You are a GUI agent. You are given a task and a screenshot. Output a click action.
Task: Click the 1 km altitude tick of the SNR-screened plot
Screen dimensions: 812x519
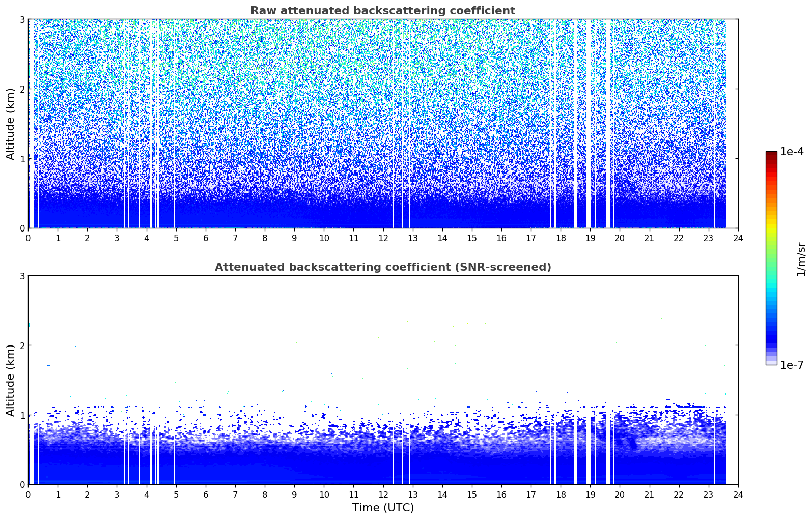22,415
